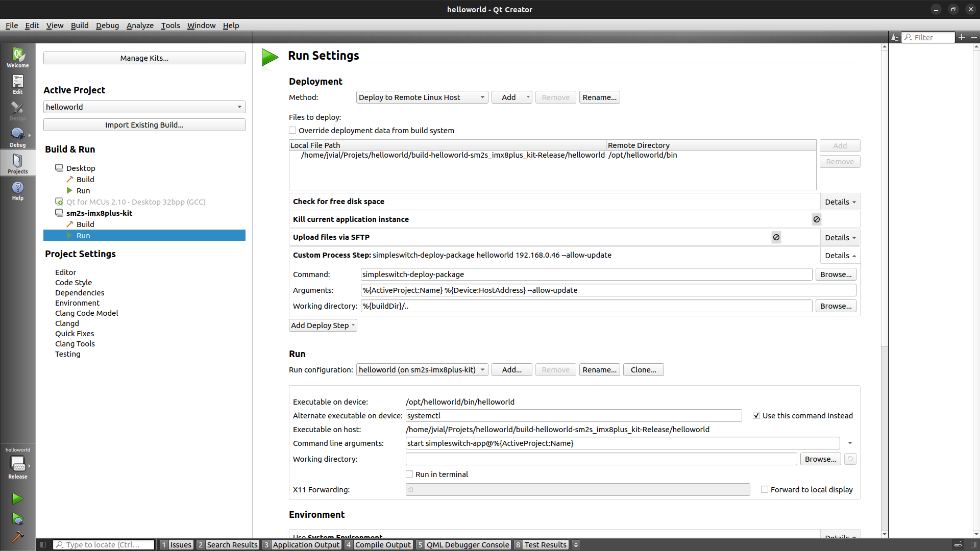Enable Override deployment data from build system

pos(293,131)
